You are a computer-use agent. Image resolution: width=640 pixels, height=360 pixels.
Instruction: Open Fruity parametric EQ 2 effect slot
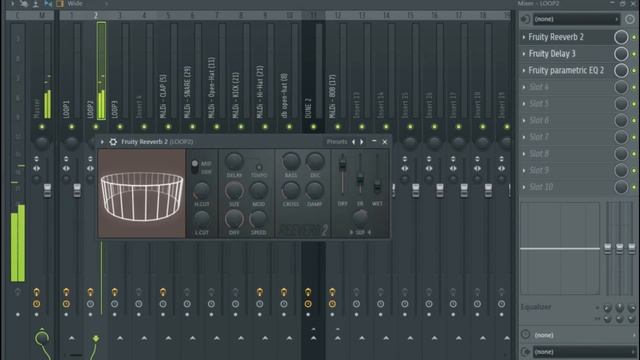(566, 71)
